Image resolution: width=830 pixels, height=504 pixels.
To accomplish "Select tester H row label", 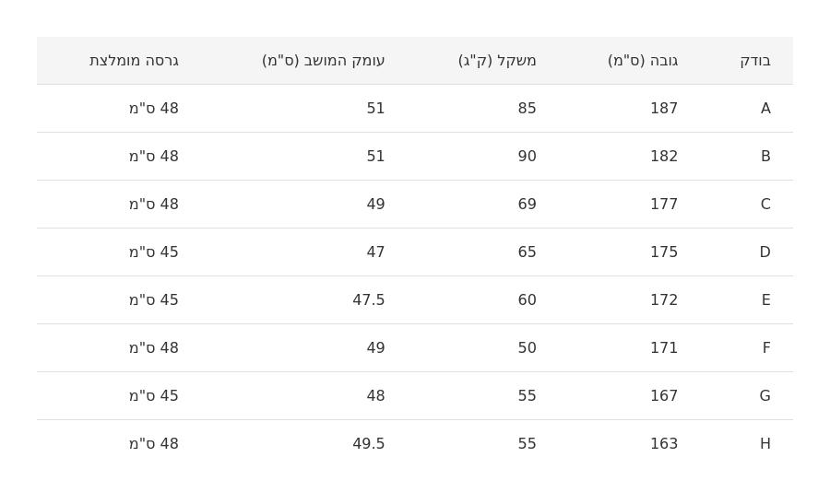I will (765, 444).
